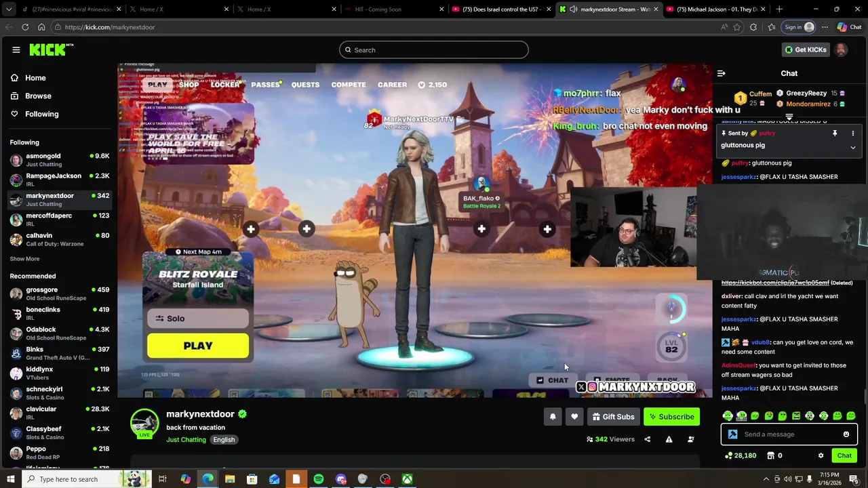The image size is (868, 488).
Task: Expand the gift leaderboard handle
Action: pos(789,117)
